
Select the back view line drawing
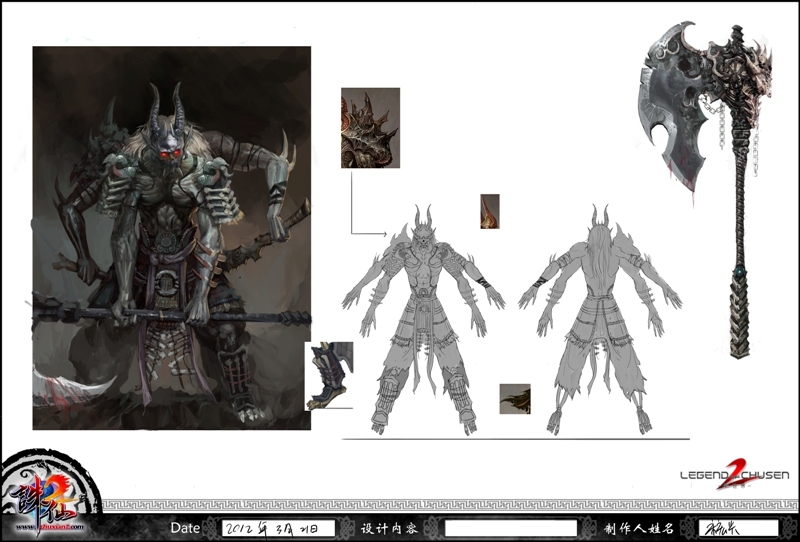(598, 320)
